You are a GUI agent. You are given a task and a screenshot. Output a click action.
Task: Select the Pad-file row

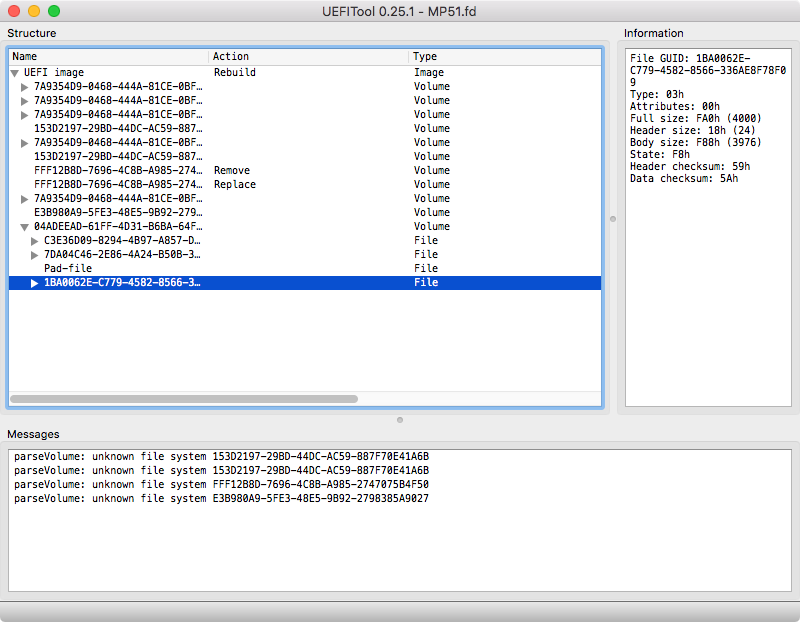click(305, 268)
